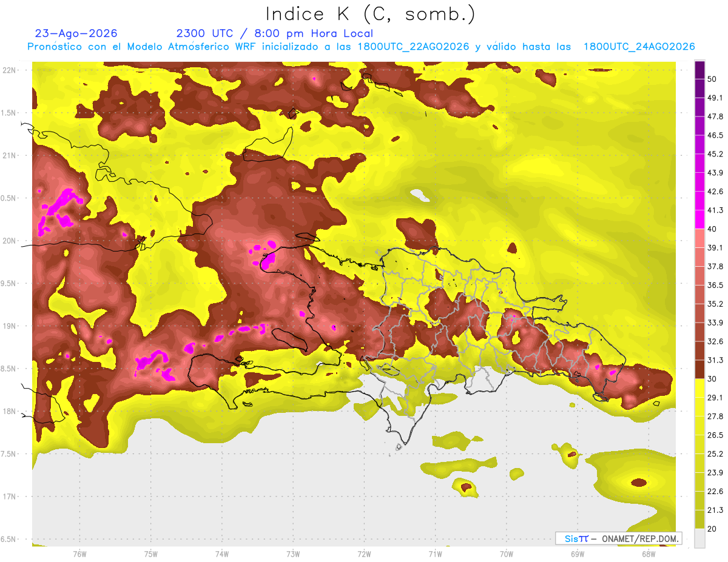Click the "ONAMET/REP.DOM." credit label
This screenshot has height=562, width=728.
641,538
